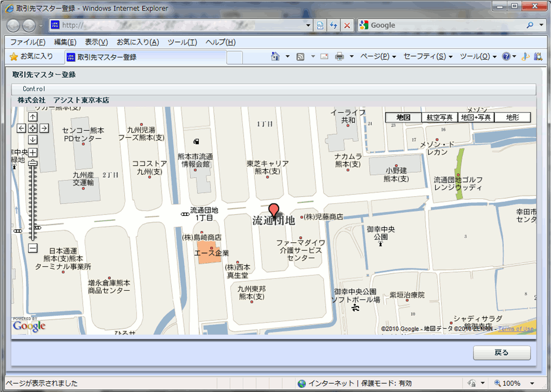Pan the map left with the arrow

click(x=21, y=128)
